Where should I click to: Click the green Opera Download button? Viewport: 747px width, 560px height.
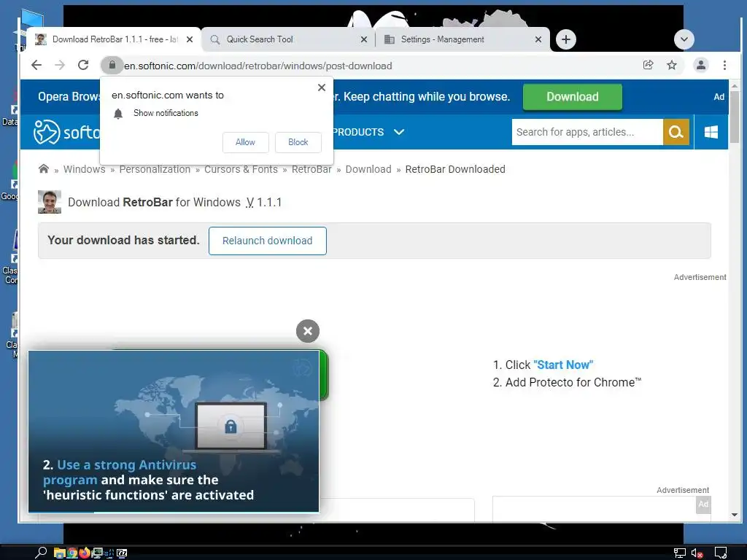pyautogui.click(x=572, y=97)
